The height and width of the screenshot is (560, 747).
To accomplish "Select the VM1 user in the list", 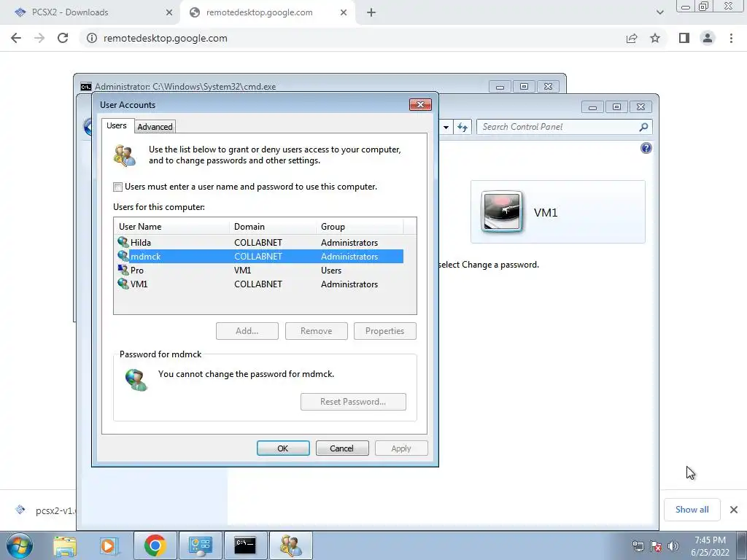I will [260, 284].
